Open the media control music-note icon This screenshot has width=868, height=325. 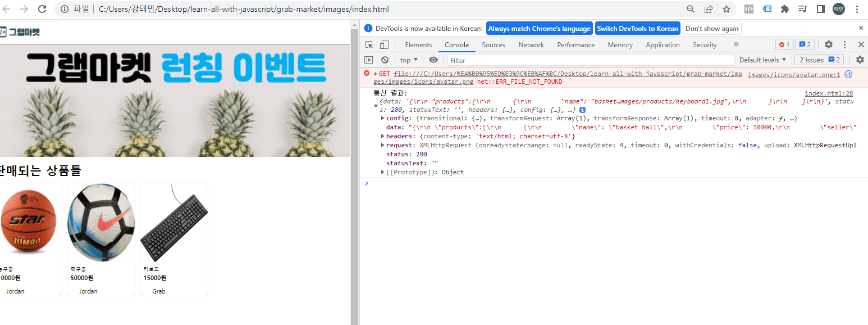[802, 9]
